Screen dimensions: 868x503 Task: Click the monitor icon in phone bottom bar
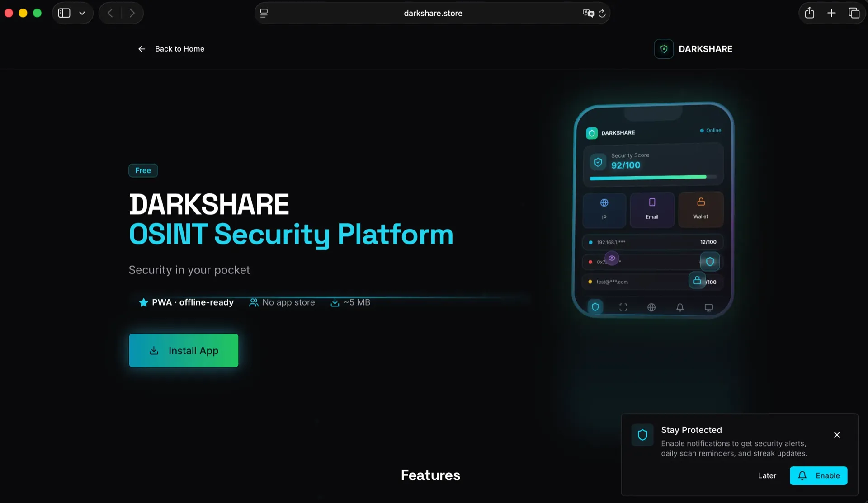point(709,307)
